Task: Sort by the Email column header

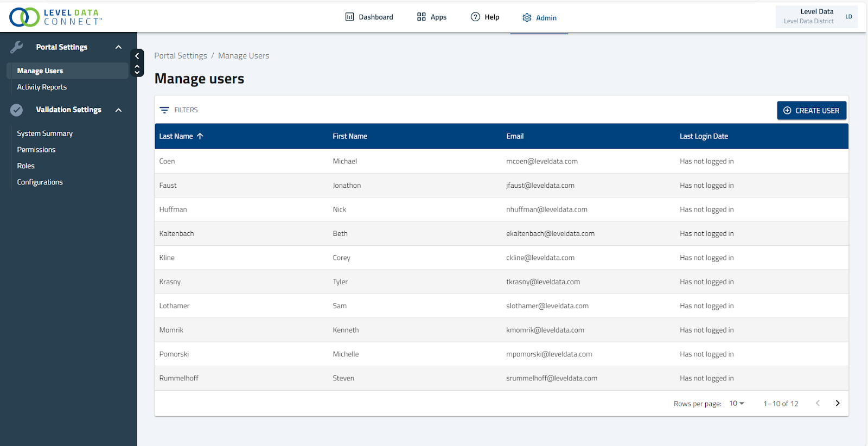Action: pos(515,136)
